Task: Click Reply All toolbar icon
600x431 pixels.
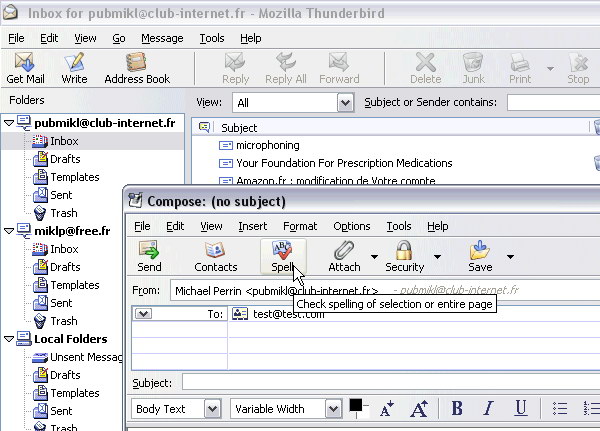Action: point(285,68)
